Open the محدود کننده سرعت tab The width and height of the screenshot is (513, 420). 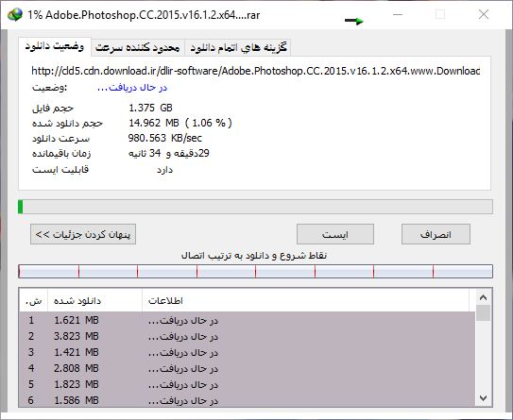138,48
